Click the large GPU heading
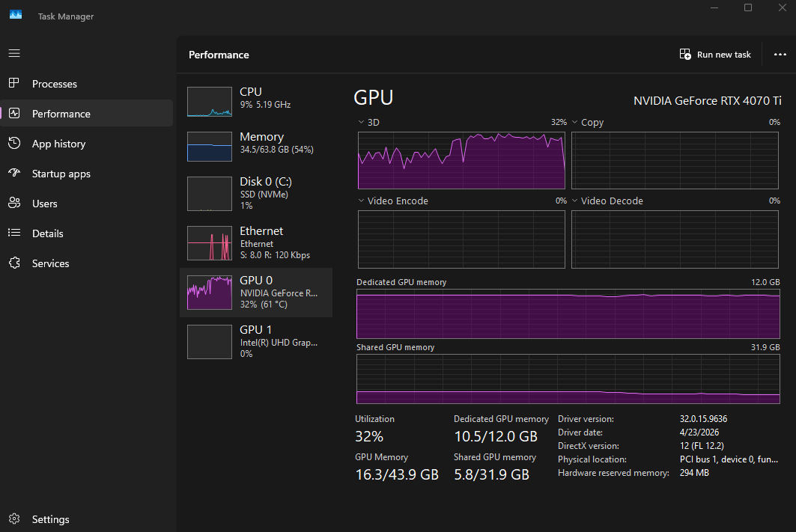796x532 pixels. click(374, 97)
